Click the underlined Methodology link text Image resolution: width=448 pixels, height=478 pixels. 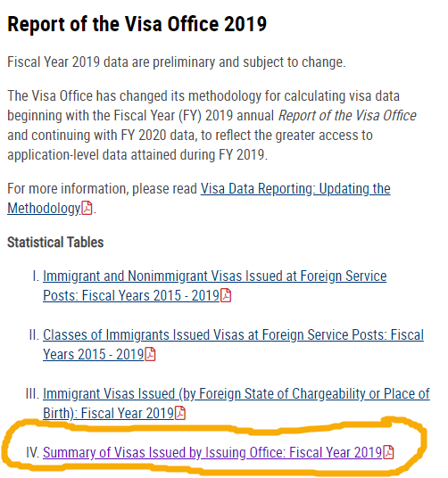pyautogui.click(x=44, y=208)
